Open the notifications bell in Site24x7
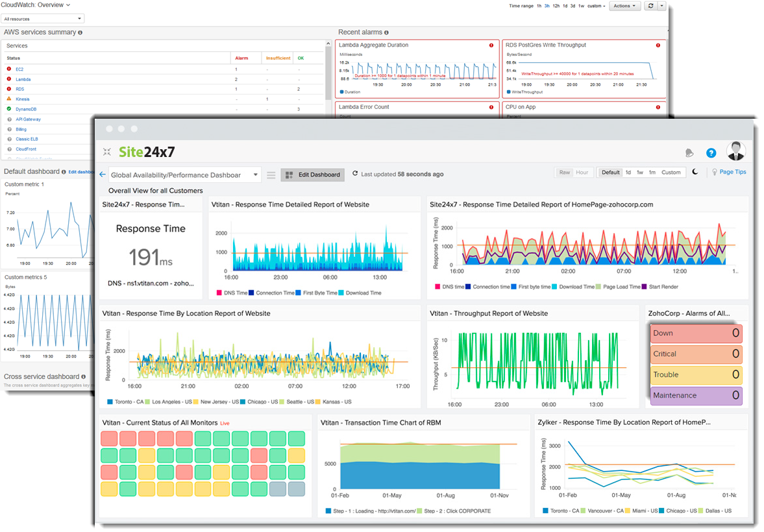 pos(689,153)
